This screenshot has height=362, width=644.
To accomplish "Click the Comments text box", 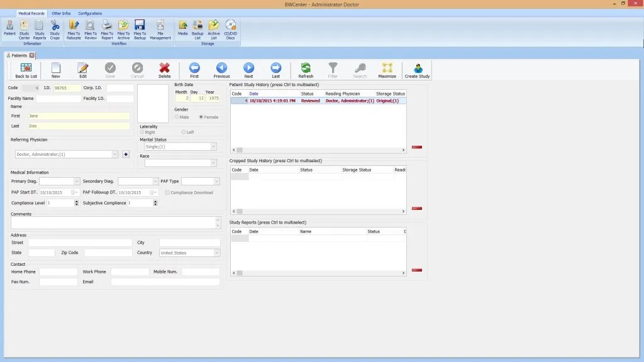I will (116, 223).
